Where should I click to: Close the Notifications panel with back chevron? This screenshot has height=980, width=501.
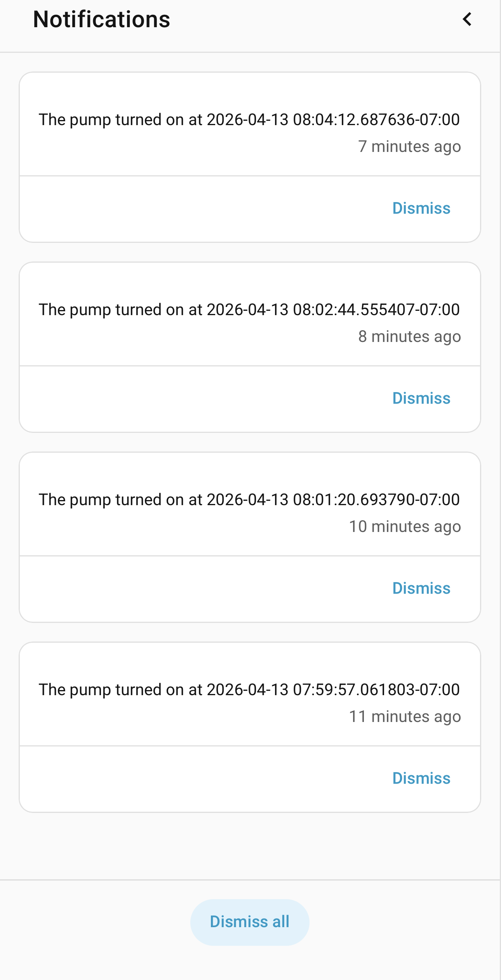[x=467, y=19]
